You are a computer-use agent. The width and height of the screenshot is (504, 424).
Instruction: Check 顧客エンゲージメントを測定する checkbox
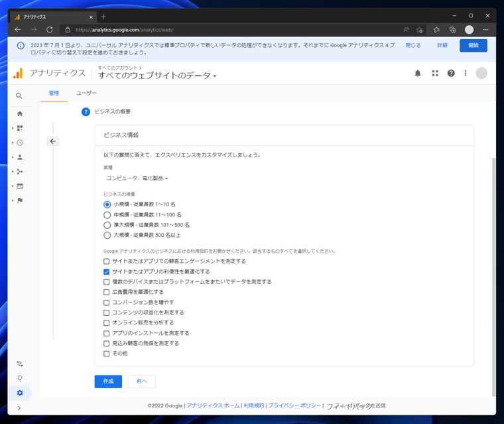[x=106, y=261]
